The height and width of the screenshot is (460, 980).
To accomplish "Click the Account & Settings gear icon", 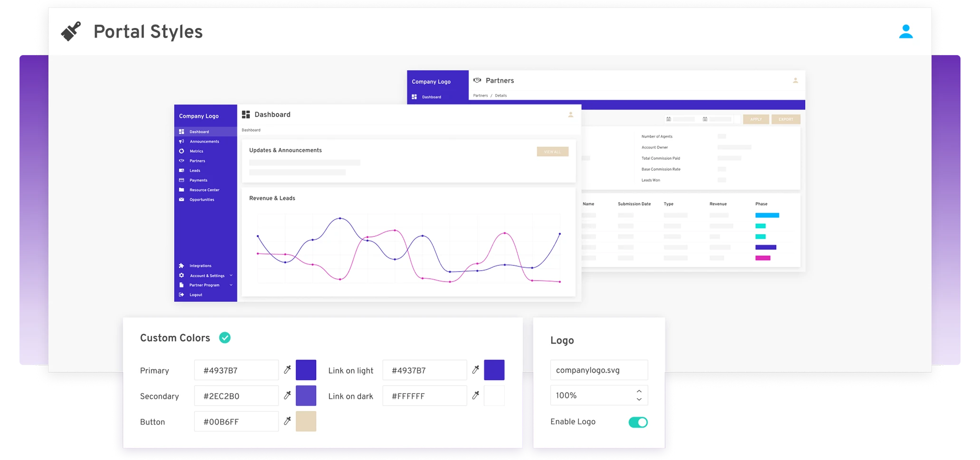I will pos(182,275).
